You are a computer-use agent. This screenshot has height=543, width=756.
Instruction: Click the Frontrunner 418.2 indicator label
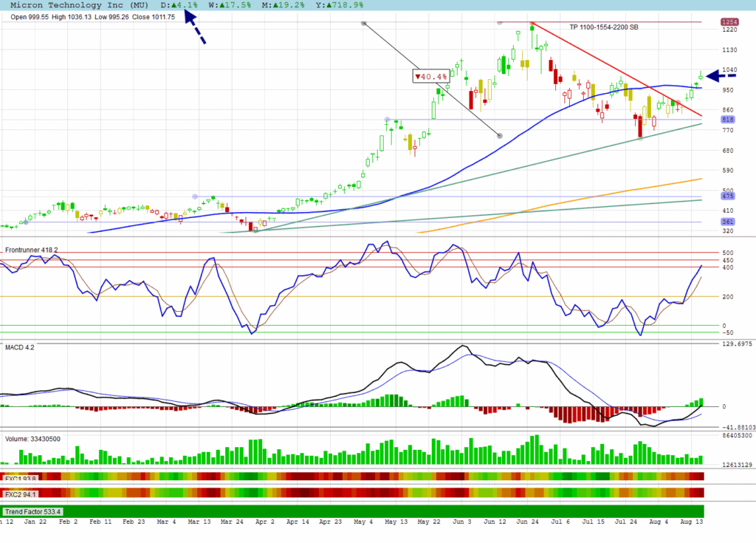click(x=31, y=250)
